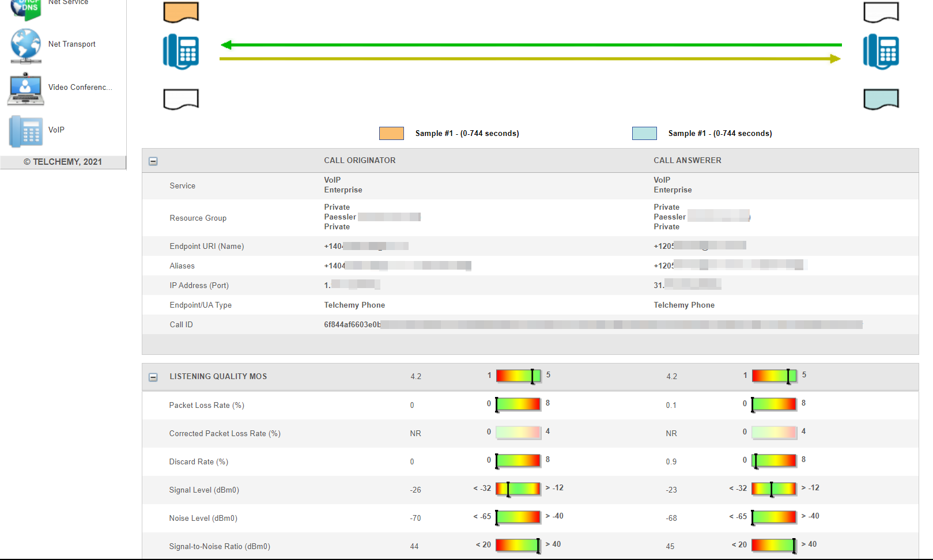
Task: Click the orange Sample #1 legend swatch
Action: (x=391, y=134)
